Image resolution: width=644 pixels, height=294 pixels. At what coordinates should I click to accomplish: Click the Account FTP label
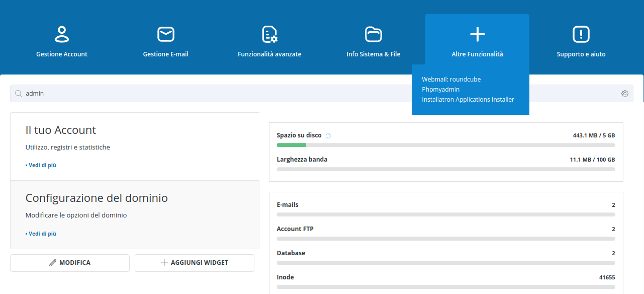[x=295, y=229]
